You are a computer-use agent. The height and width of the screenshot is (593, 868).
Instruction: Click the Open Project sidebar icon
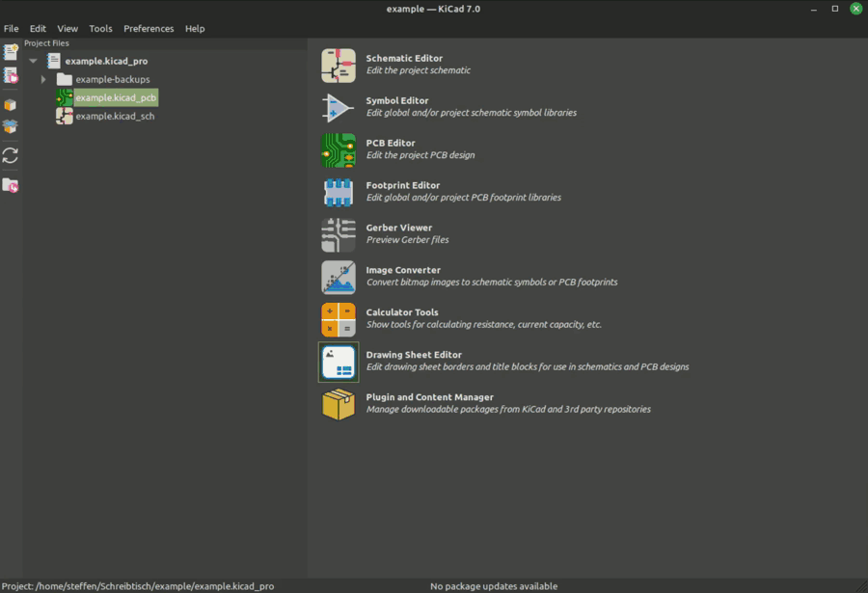[11, 75]
